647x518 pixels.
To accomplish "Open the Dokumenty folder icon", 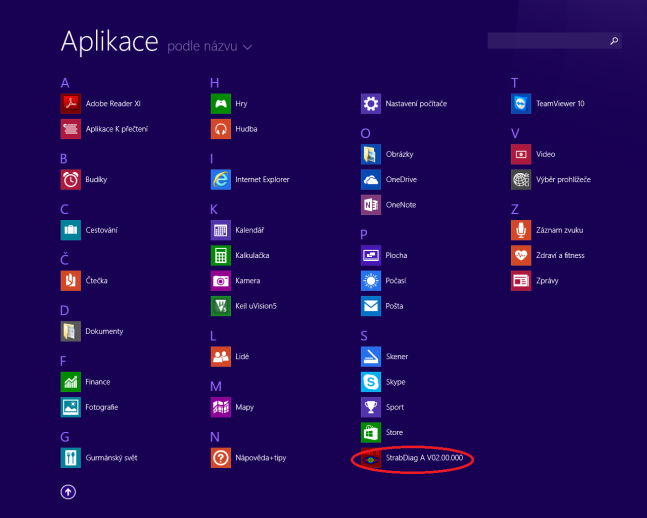I will 71,331.
